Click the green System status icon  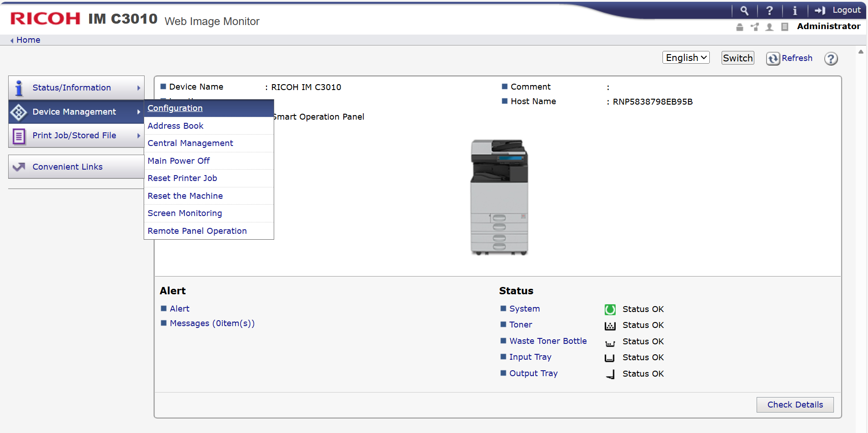pyautogui.click(x=610, y=310)
